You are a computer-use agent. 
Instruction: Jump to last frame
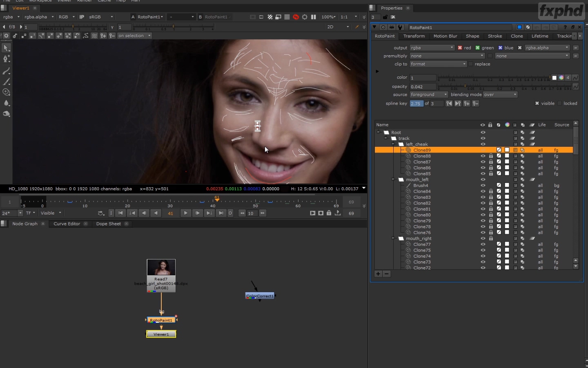pyautogui.click(x=221, y=213)
